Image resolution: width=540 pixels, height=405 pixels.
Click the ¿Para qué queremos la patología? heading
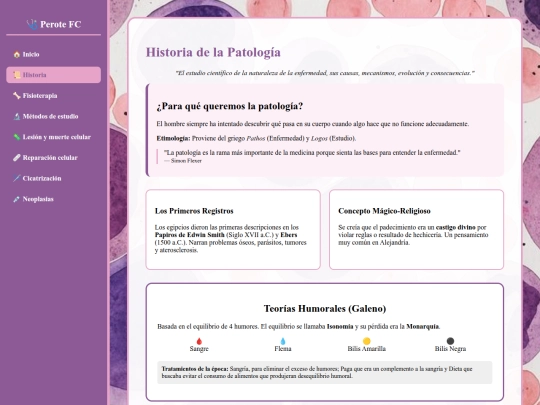(229, 106)
